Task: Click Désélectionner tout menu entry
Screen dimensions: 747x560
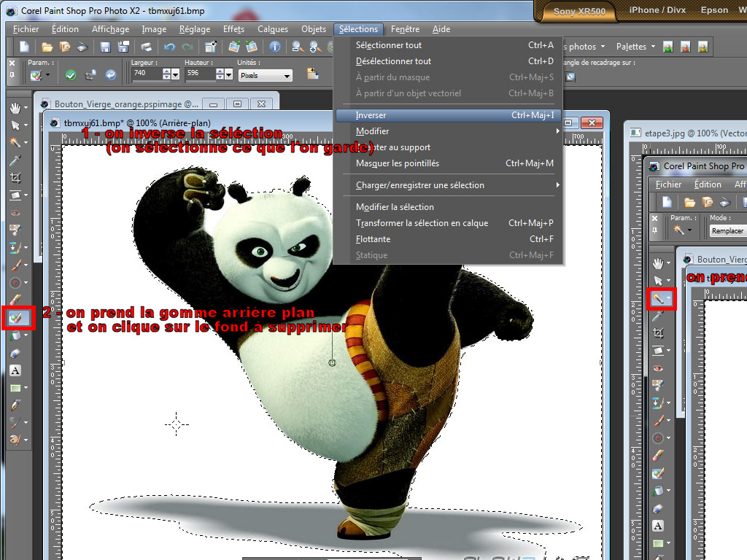Action: pyautogui.click(x=448, y=61)
